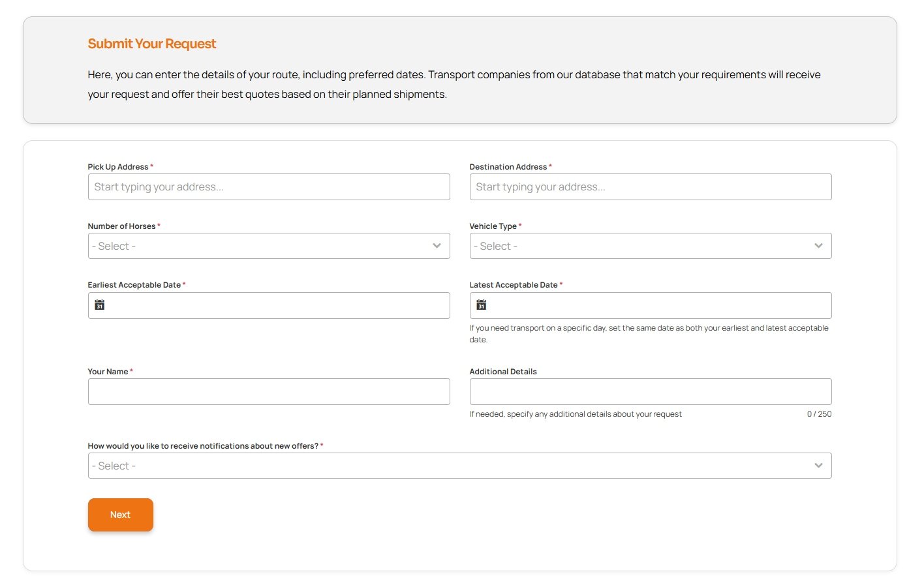This screenshot has width=924, height=583.
Task: Click the chevron arrow in Number of Horses
Action: [x=437, y=246]
